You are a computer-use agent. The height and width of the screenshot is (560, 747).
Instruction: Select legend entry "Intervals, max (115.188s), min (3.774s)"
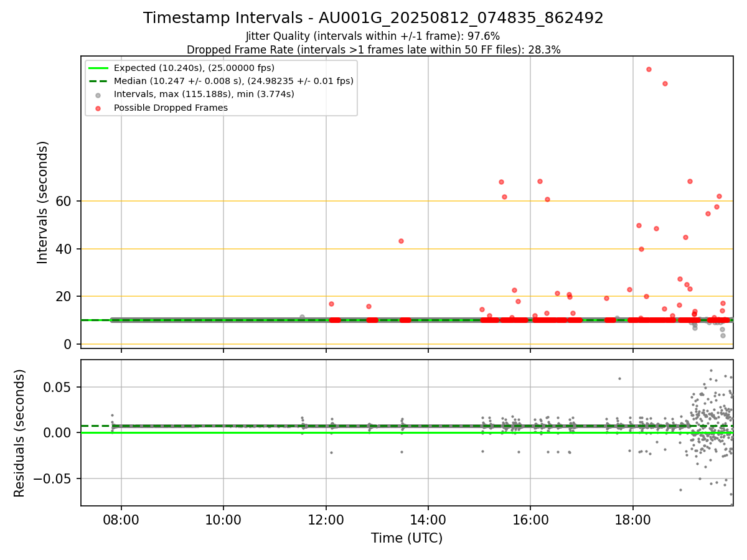[204, 94]
